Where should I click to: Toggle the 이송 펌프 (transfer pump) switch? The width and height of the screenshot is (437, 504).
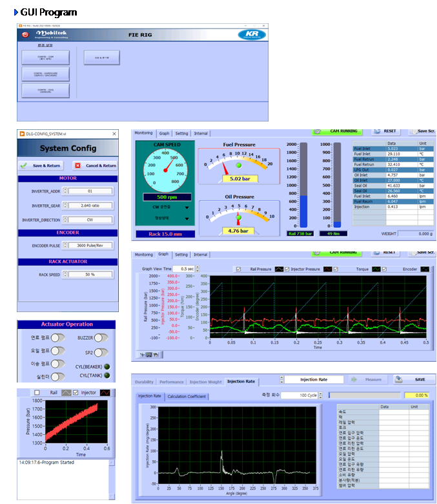point(58,364)
